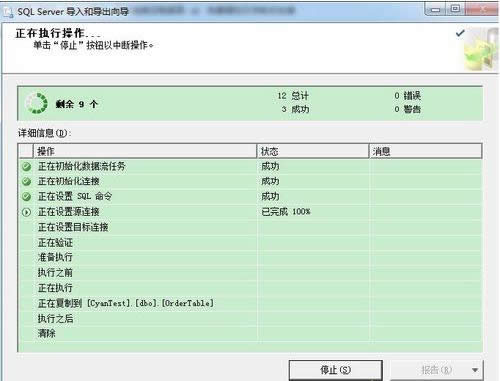The height and width of the screenshot is (381, 500).
Task: Select the 消息 column header
Action: point(426,151)
